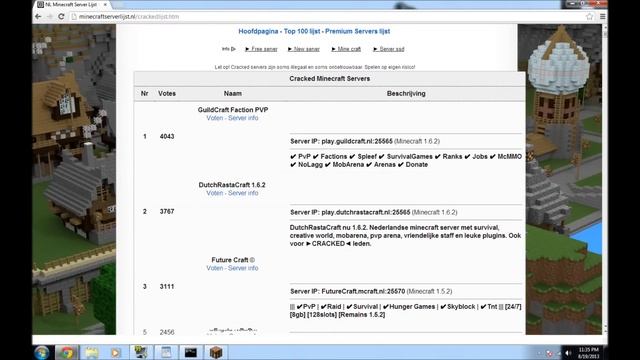Click the vote count 3767
Image resolution: width=640 pixels, height=360 pixels.
tap(167, 211)
